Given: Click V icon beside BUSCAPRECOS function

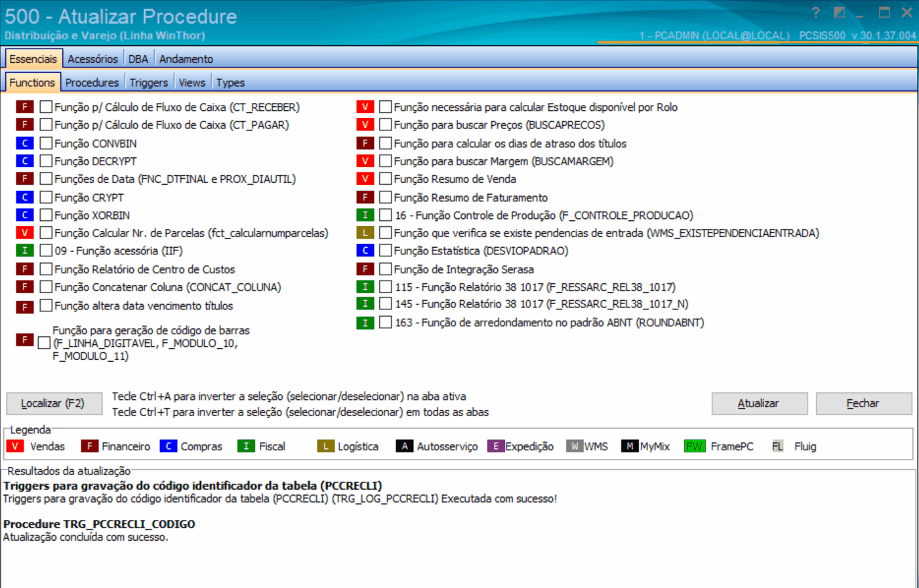Looking at the screenshot, I should click(365, 125).
